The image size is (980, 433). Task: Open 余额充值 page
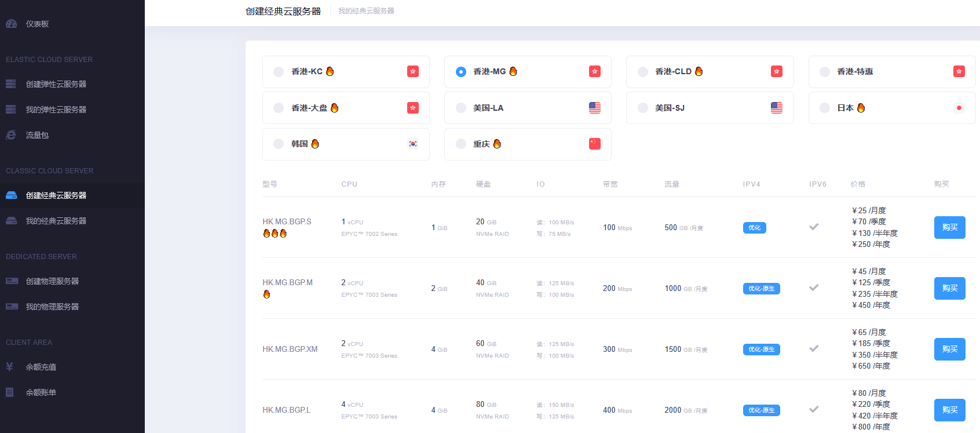pos(72,367)
